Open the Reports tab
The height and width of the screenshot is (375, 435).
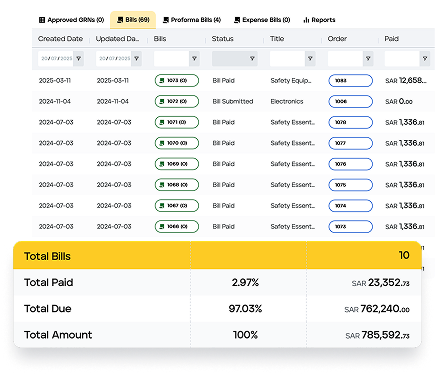(x=319, y=20)
